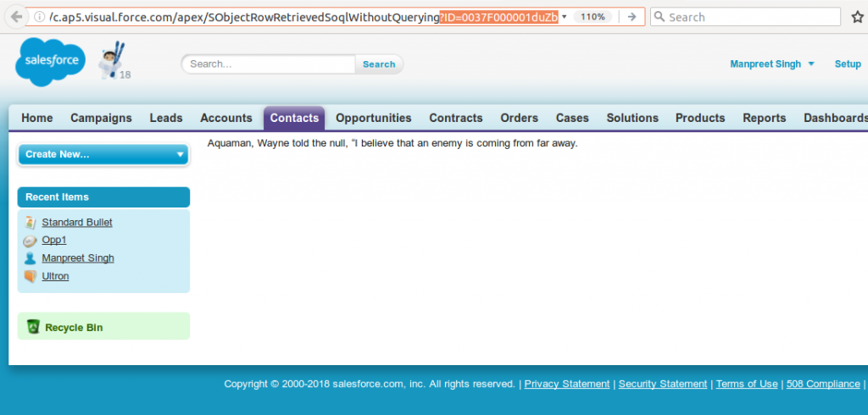The width and height of the screenshot is (868, 415).
Task: Click the account icon beside Ultron
Action: pos(31,276)
